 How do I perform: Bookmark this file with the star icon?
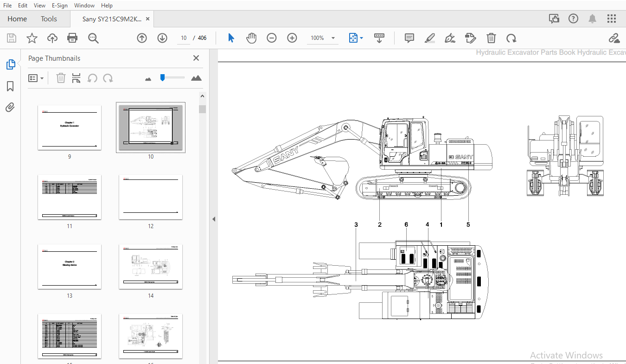(x=32, y=38)
